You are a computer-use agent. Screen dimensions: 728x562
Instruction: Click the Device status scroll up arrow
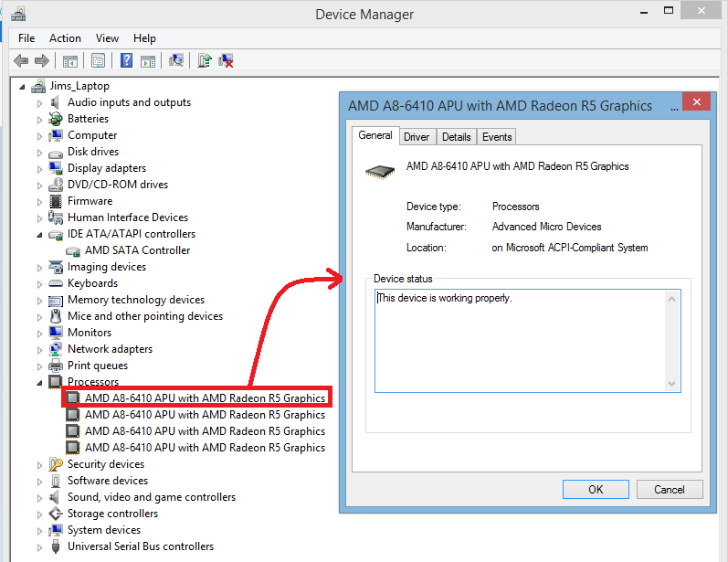click(671, 299)
